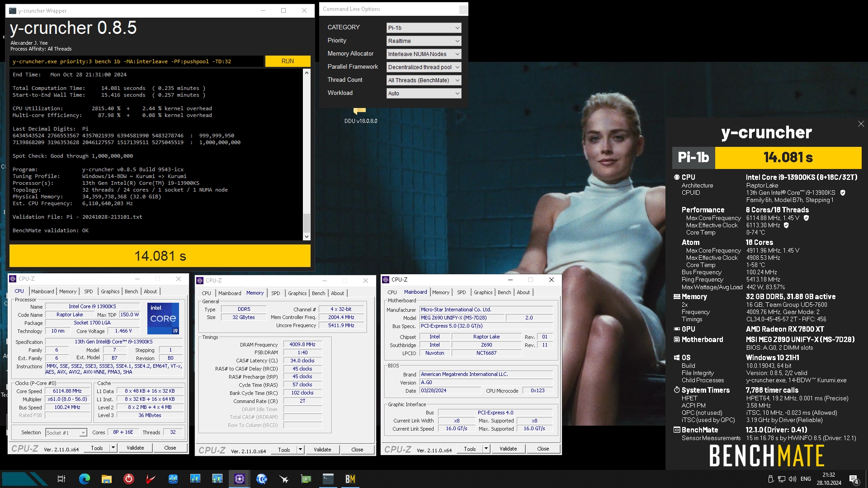Click the up arrow of the y-cruncher output scrollbar
This screenshot has width=868, height=488.
(307, 73)
